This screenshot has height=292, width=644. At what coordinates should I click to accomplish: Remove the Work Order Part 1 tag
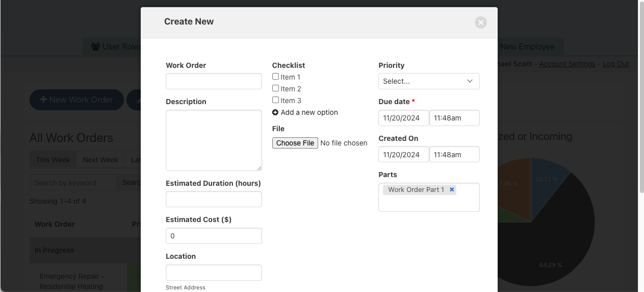[x=452, y=189]
